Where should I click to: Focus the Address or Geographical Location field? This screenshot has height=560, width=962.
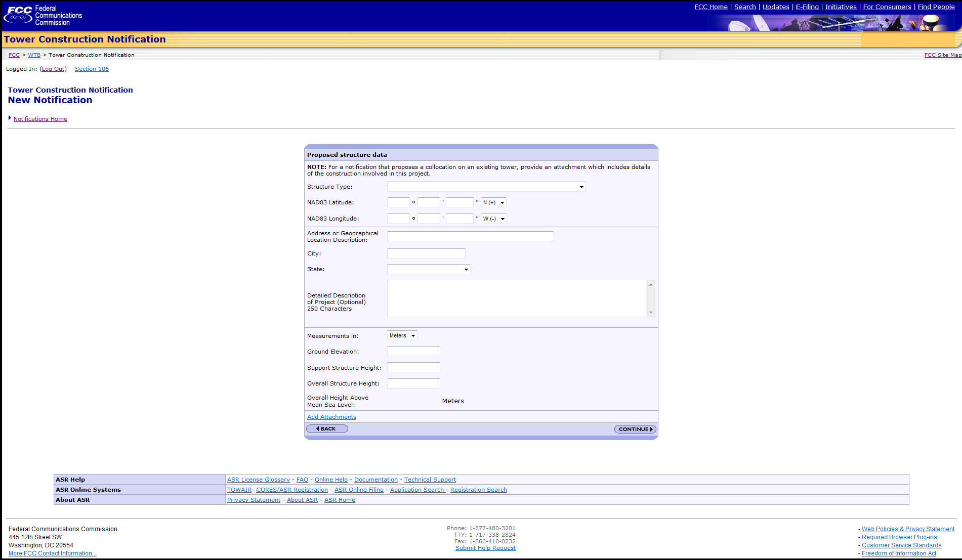coord(471,236)
